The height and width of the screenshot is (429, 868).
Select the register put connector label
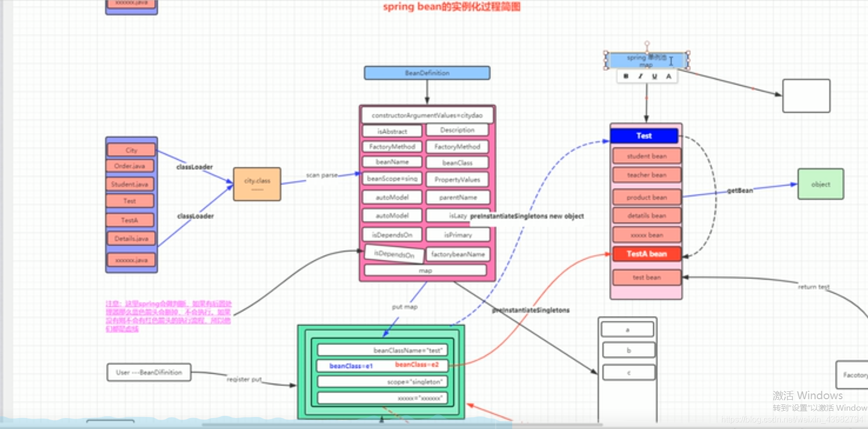[x=244, y=379]
